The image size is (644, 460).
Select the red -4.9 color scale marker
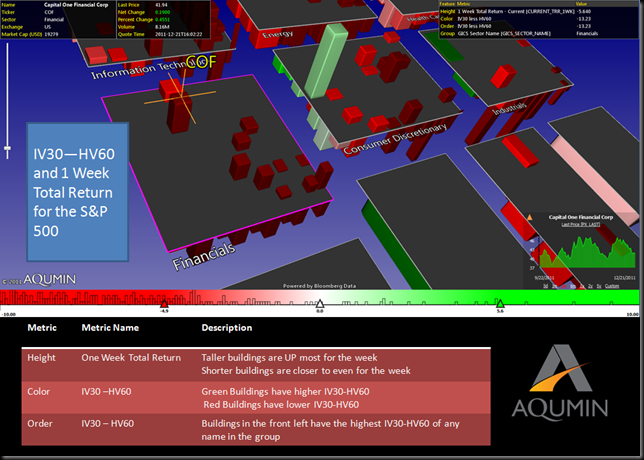pyautogui.click(x=164, y=304)
